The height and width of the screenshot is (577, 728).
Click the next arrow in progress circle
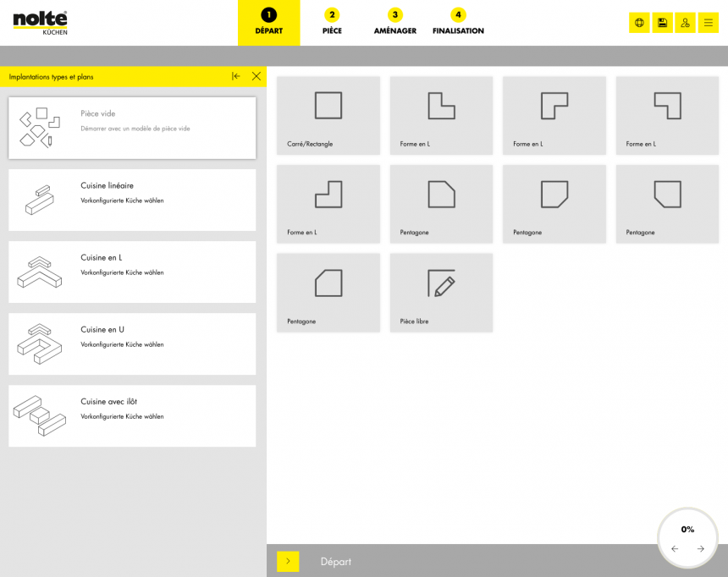(x=700, y=549)
